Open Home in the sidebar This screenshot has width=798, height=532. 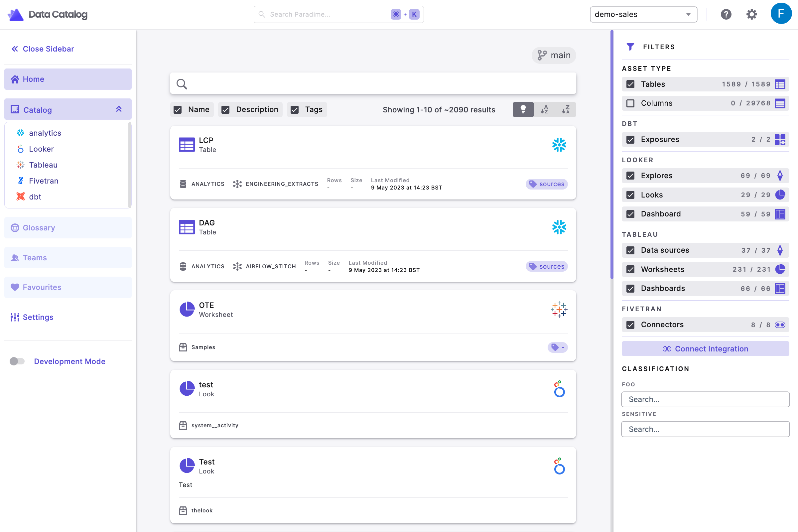(x=68, y=79)
